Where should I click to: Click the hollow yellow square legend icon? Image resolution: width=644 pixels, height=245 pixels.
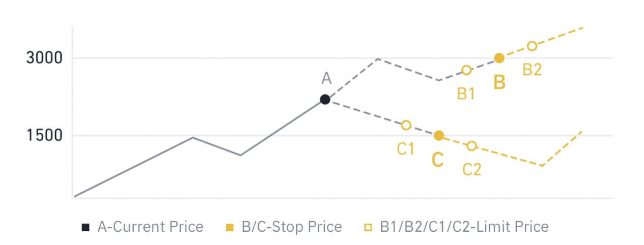point(368,226)
